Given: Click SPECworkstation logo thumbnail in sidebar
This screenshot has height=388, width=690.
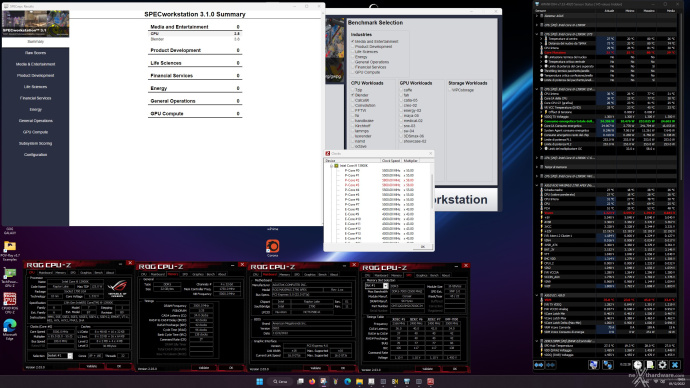Looking at the screenshot, I should click(x=35, y=24).
